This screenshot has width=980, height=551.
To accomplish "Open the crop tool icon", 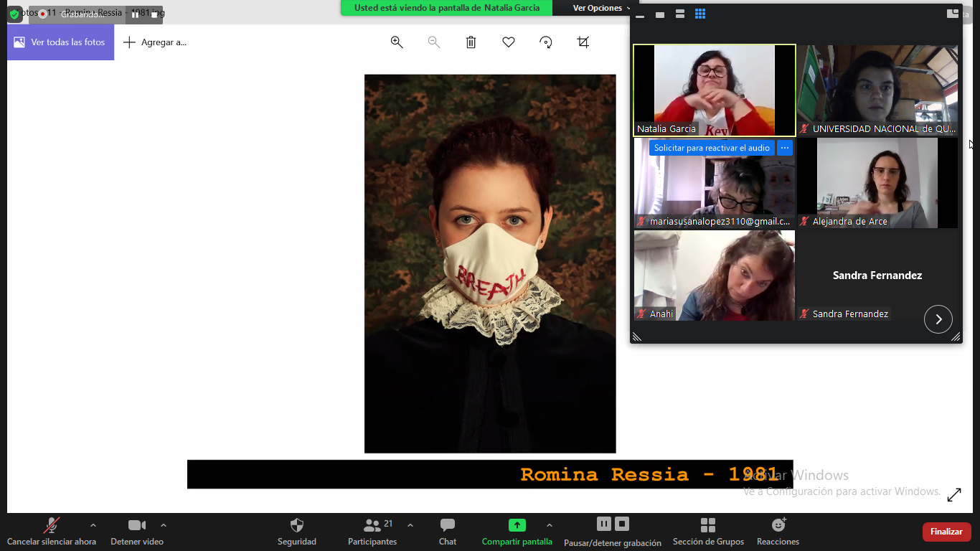I will [583, 42].
